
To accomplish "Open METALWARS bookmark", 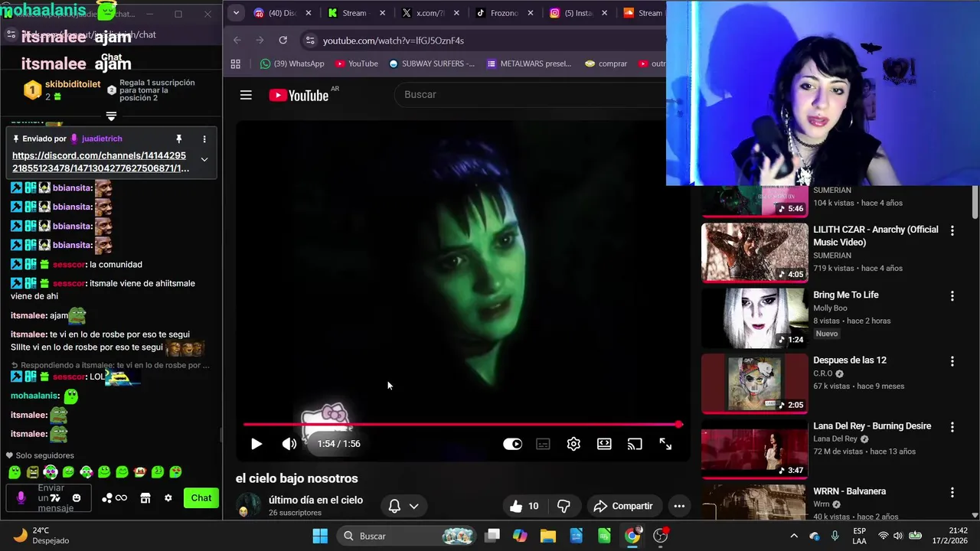I will [529, 64].
